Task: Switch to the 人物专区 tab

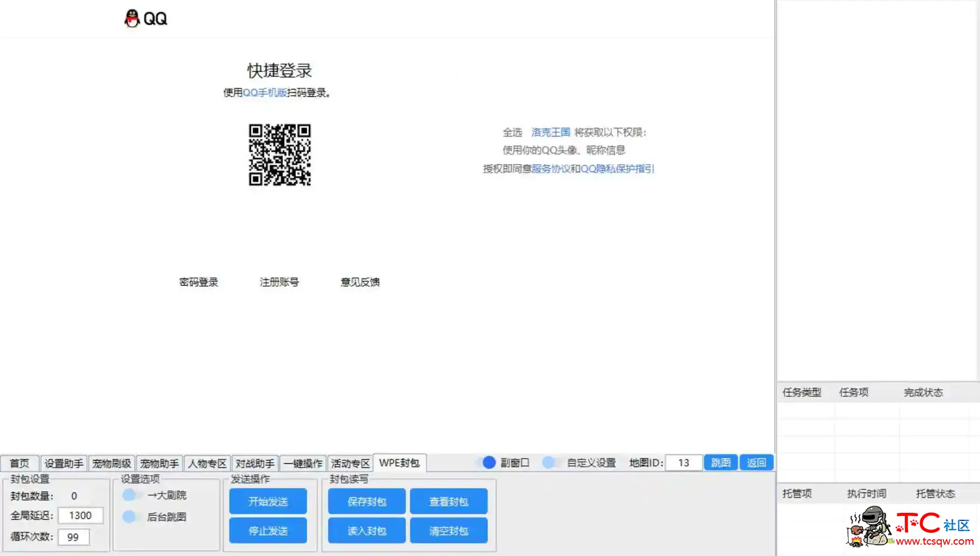Action: [207, 464]
